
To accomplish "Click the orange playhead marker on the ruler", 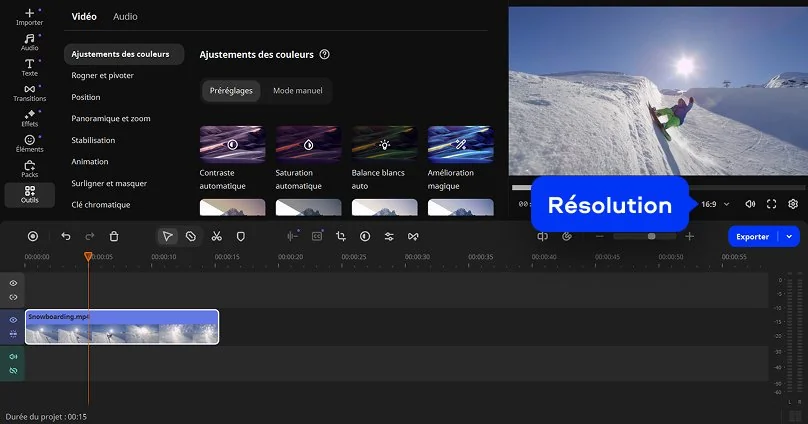I will coord(88,256).
